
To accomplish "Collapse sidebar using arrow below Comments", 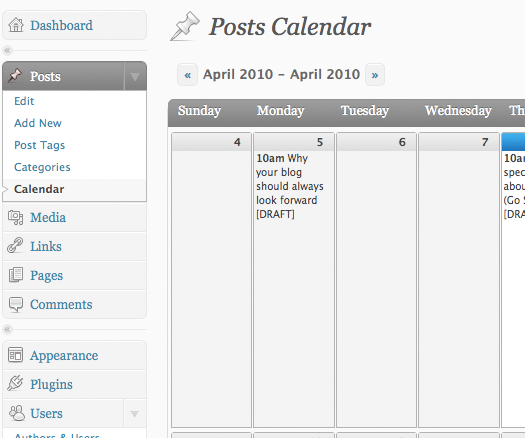I will [7, 330].
